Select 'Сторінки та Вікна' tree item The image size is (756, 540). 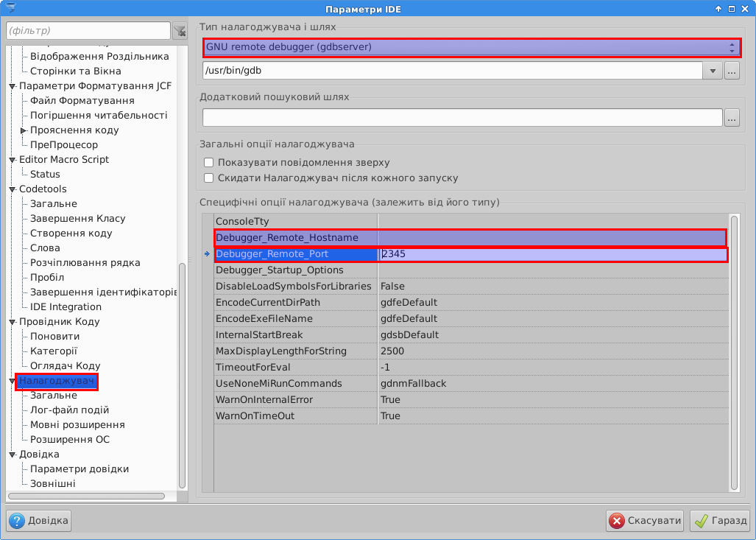(76, 71)
